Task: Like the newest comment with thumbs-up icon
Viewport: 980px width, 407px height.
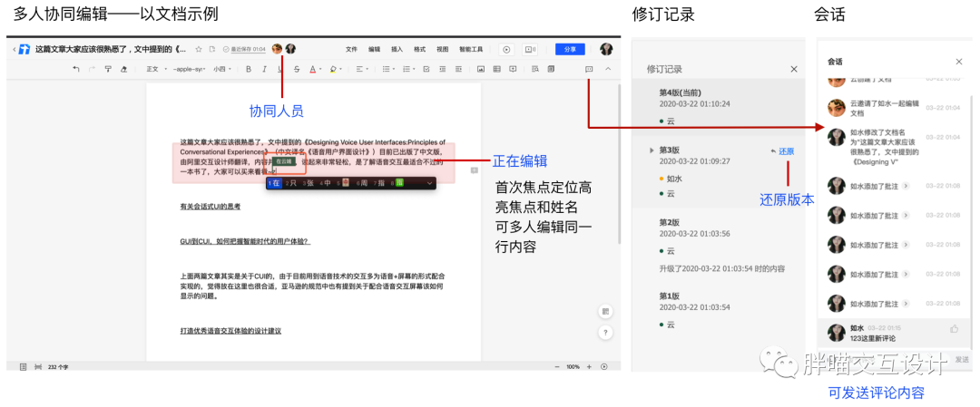Action: click(954, 328)
